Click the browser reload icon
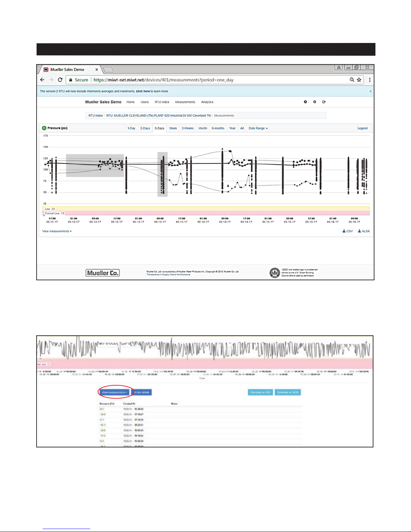The image size is (411, 532). (x=60, y=80)
